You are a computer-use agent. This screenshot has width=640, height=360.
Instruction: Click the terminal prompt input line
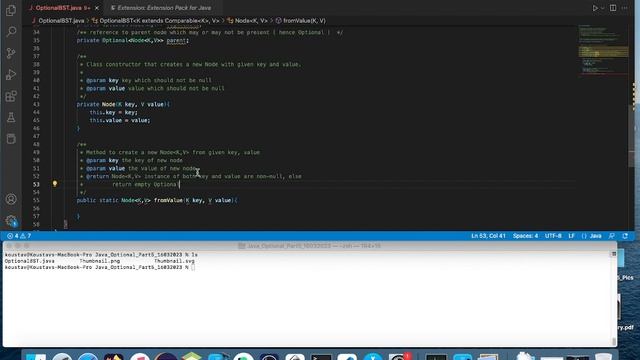coord(100,267)
